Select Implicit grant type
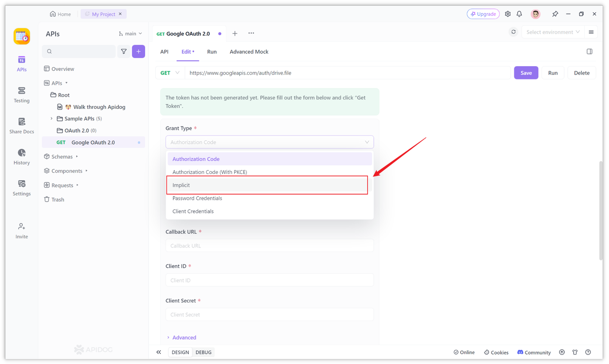Viewport: 609px width, 364px height. (x=270, y=185)
